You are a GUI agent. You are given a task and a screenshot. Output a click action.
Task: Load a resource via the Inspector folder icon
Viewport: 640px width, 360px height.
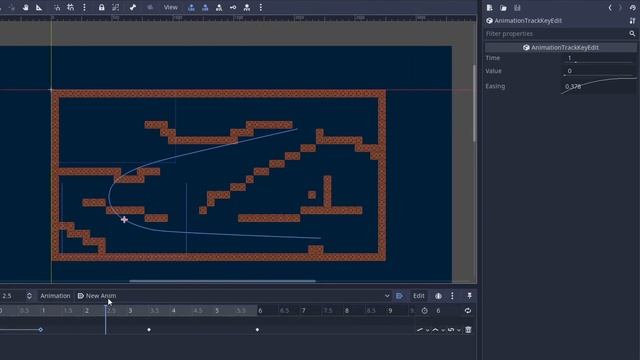503,8
